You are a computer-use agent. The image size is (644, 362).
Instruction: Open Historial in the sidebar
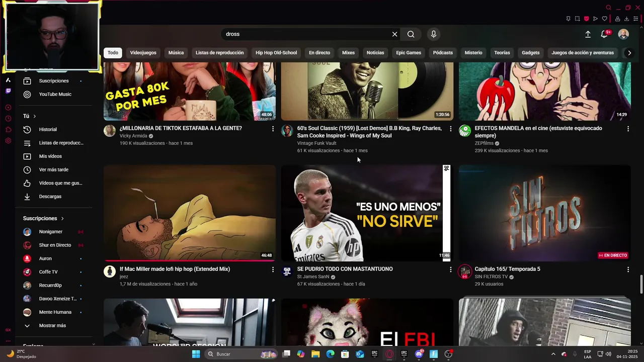(48, 130)
